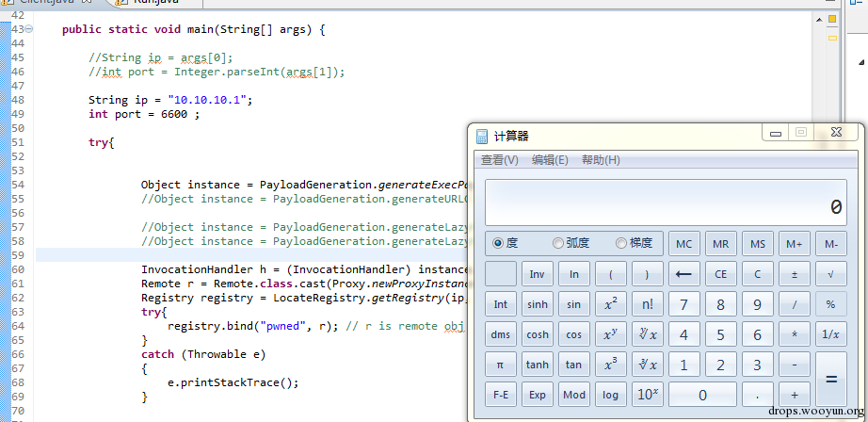Click digit 0 on the Calculator
Viewport: 868px width, 422px height.
click(x=702, y=395)
